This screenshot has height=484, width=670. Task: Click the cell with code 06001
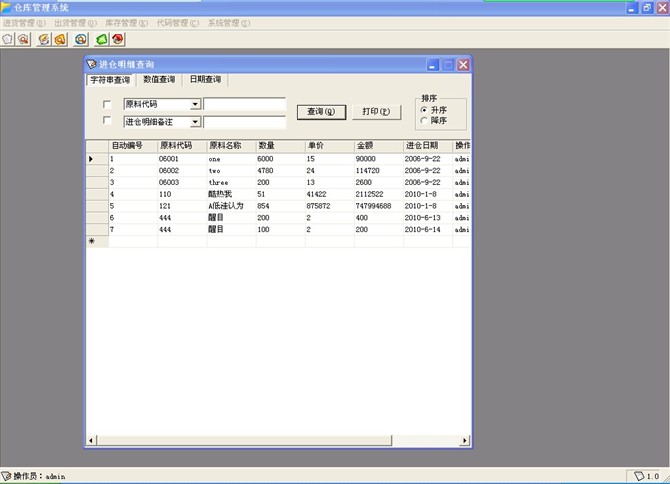tap(182, 159)
